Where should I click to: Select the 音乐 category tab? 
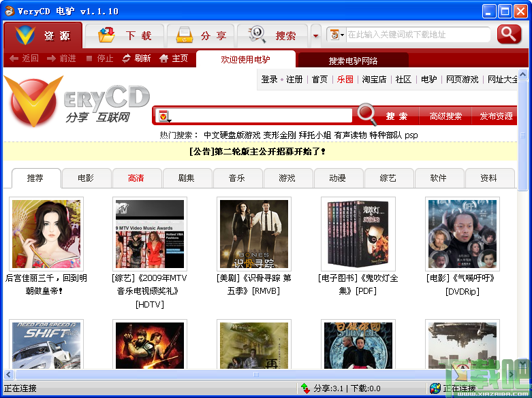(x=237, y=178)
